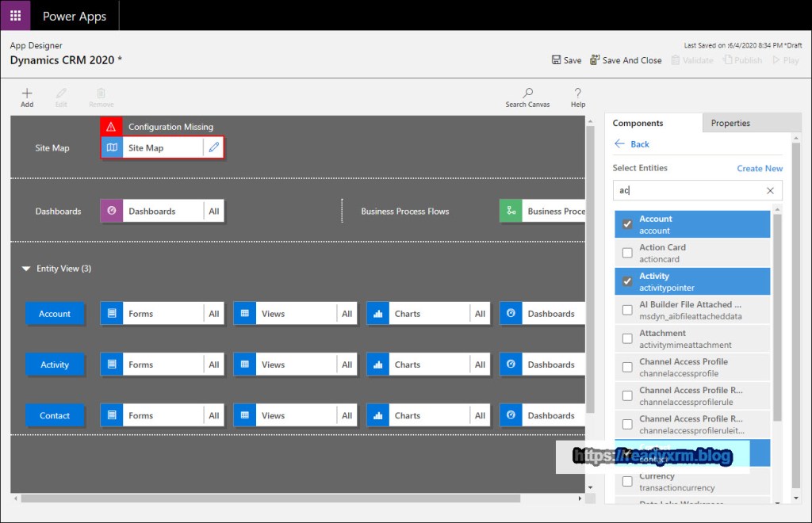The height and width of the screenshot is (523, 812).
Task: Open All dropdown for Account Forms
Action: [214, 314]
